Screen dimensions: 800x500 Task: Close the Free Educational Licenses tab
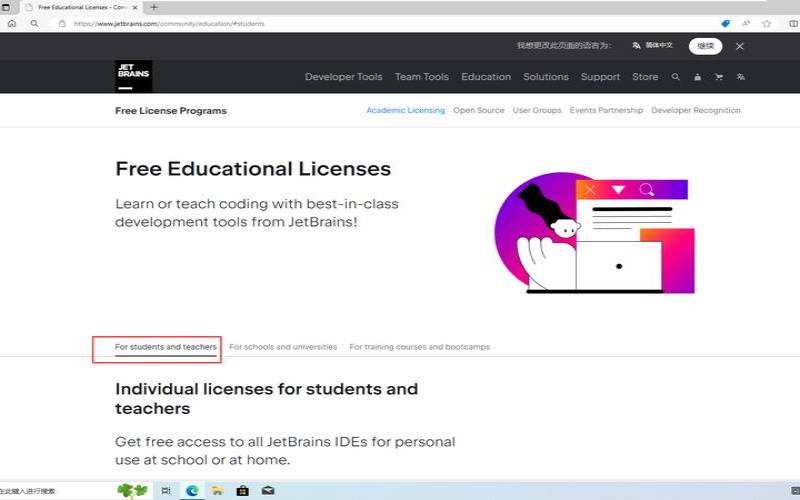(x=135, y=8)
